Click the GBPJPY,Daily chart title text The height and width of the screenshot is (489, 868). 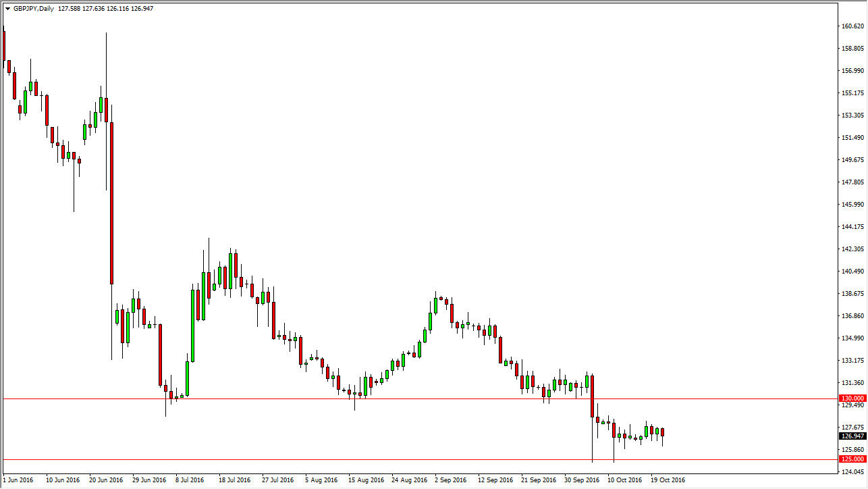click(x=32, y=9)
